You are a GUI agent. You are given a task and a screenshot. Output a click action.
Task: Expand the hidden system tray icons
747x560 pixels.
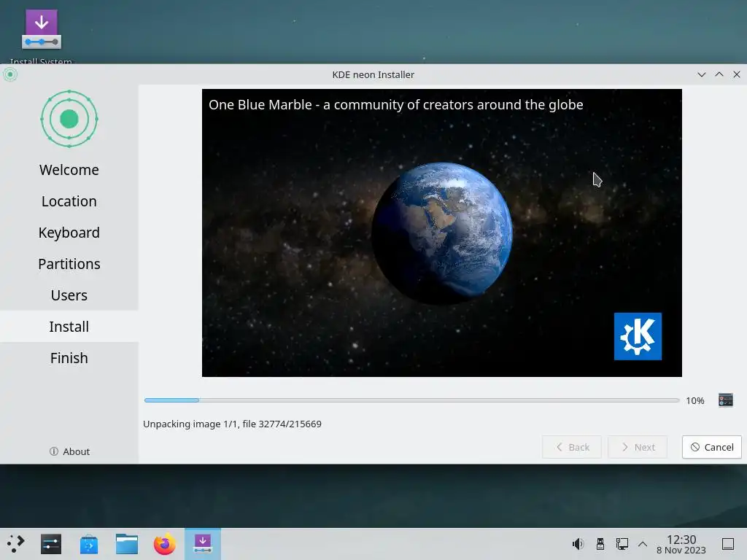643,544
